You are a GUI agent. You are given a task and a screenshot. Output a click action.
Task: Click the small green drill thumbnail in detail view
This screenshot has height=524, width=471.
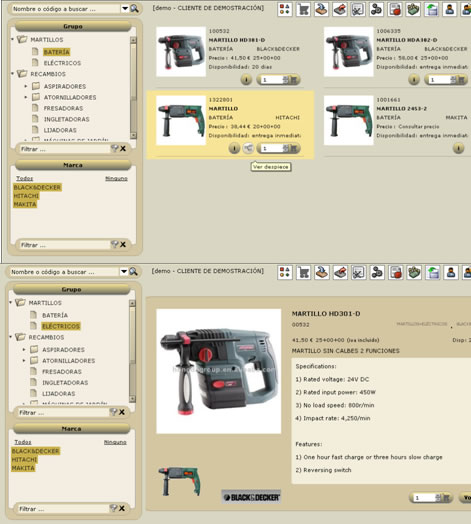(x=180, y=481)
